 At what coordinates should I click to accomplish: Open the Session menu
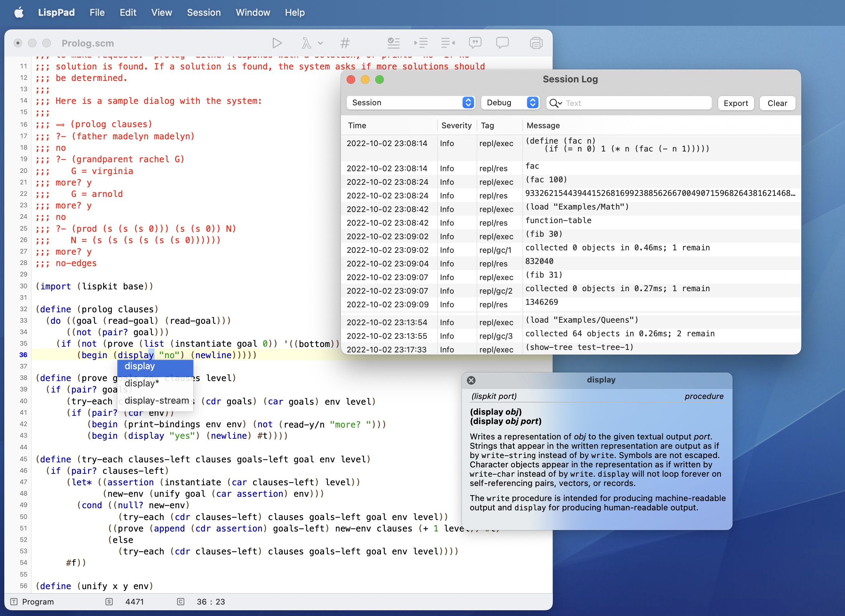(204, 12)
